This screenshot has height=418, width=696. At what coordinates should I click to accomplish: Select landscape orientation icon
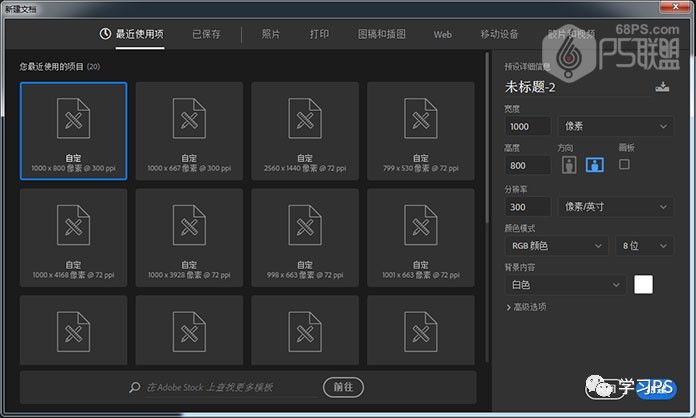595,165
